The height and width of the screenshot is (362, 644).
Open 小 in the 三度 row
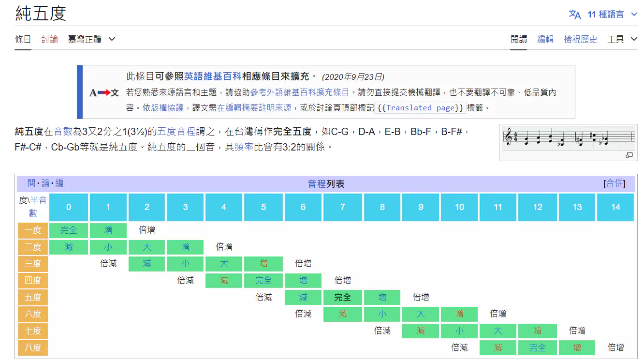pyautogui.click(x=186, y=264)
